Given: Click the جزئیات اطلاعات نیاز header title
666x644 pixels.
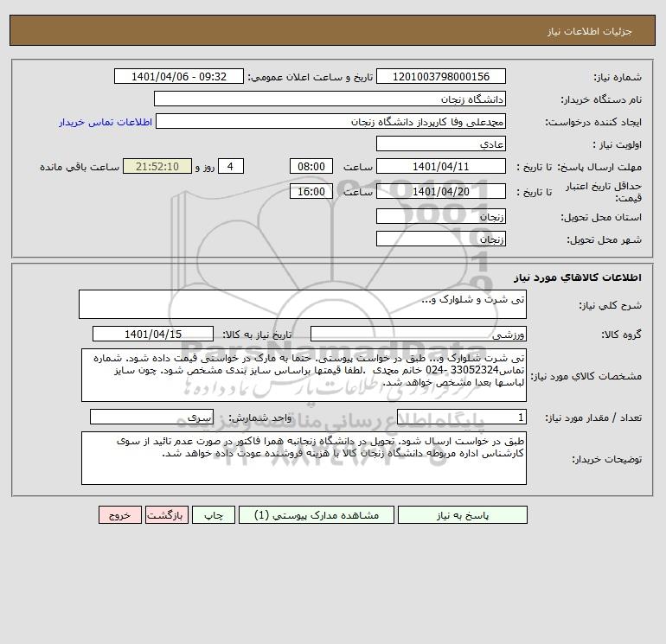Looking at the screenshot, I should click(590, 31).
